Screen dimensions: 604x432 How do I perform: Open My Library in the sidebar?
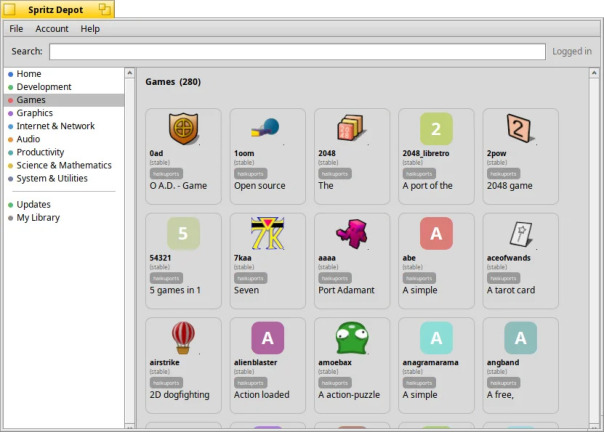(64, 218)
